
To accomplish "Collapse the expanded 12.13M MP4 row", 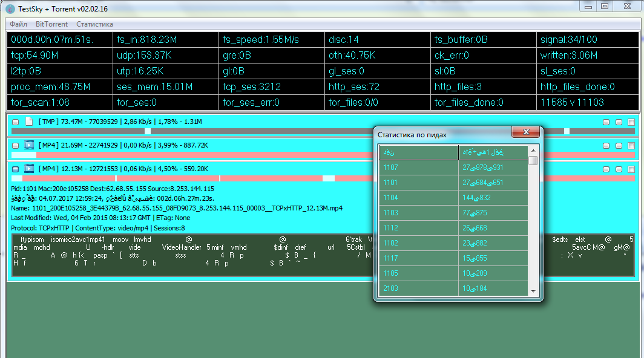I will (16, 169).
